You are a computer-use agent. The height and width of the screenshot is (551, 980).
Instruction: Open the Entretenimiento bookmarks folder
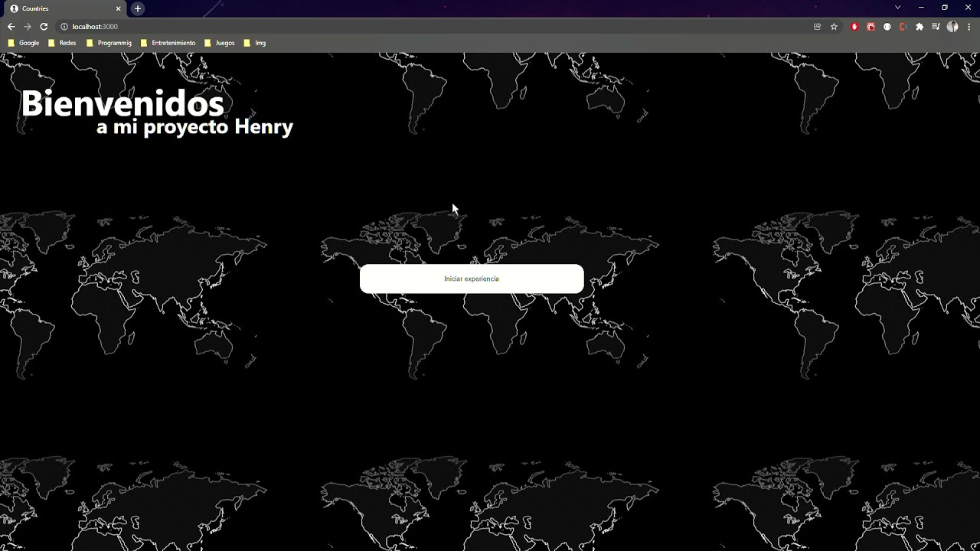pos(168,43)
